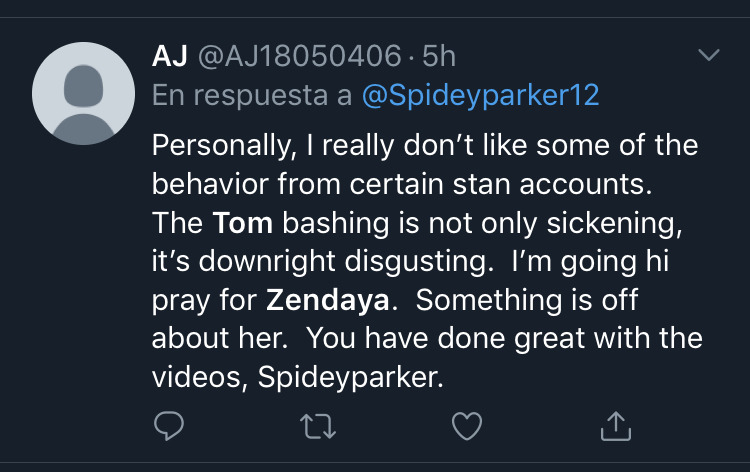Like the tweet with the heart icon
This screenshot has height=472, width=750.
coord(467,426)
